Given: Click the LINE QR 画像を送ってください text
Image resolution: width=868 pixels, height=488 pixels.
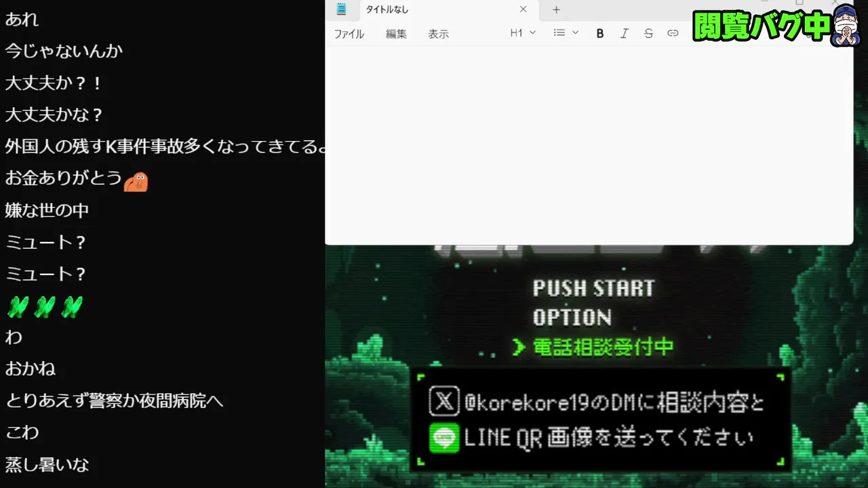Looking at the screenshot, I should pos(608,439).
